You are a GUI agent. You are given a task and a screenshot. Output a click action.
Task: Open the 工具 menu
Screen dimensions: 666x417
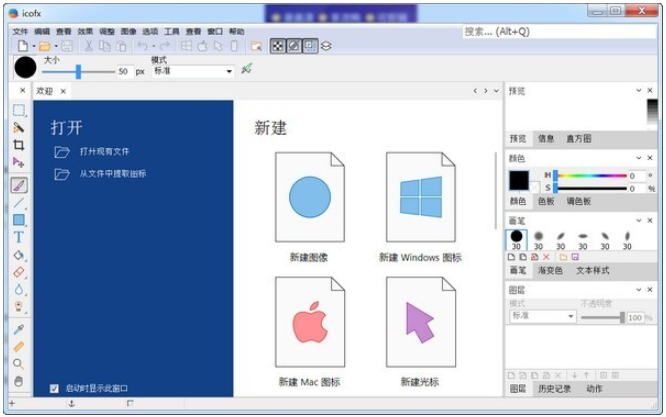172,31
